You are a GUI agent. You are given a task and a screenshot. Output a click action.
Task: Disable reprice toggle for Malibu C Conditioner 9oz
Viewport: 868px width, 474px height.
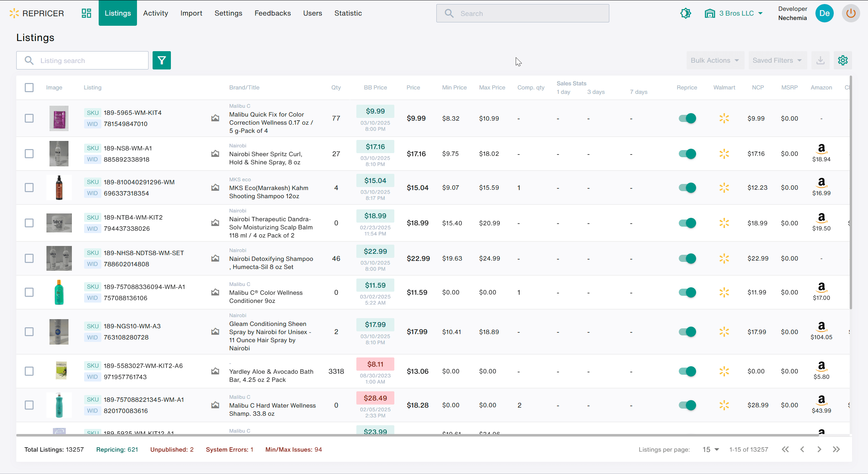[687, 292]
